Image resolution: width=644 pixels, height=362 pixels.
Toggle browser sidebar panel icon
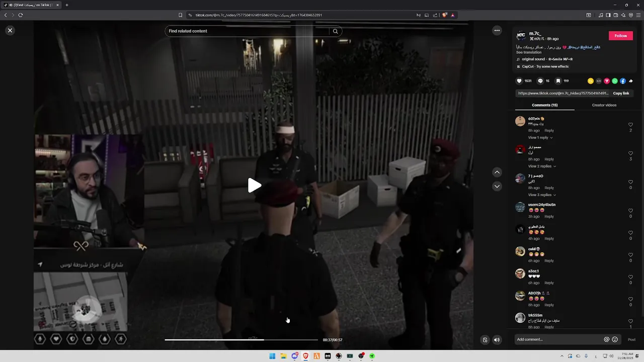point(608,15)
